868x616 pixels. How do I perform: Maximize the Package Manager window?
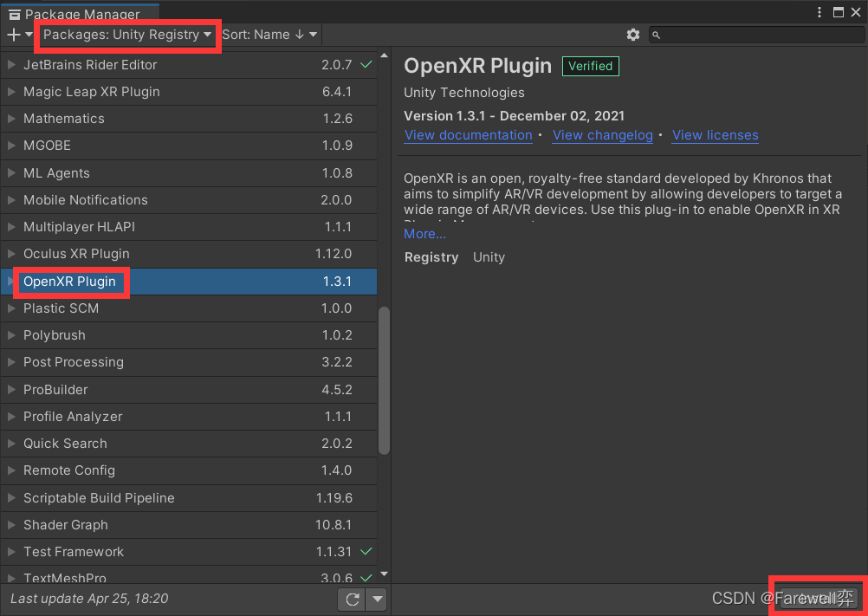[838, 12]
